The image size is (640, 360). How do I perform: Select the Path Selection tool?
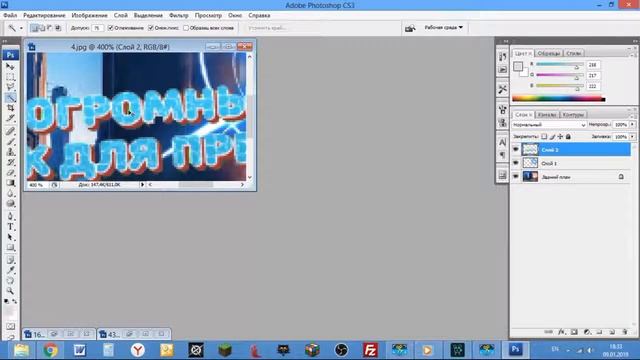(10, 237)
